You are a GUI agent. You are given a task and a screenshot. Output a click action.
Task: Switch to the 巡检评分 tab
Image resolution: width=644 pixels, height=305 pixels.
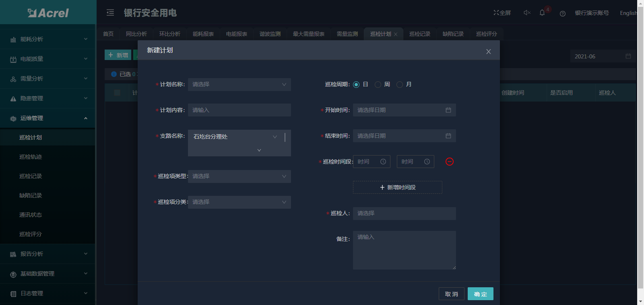tap(487, 34)
